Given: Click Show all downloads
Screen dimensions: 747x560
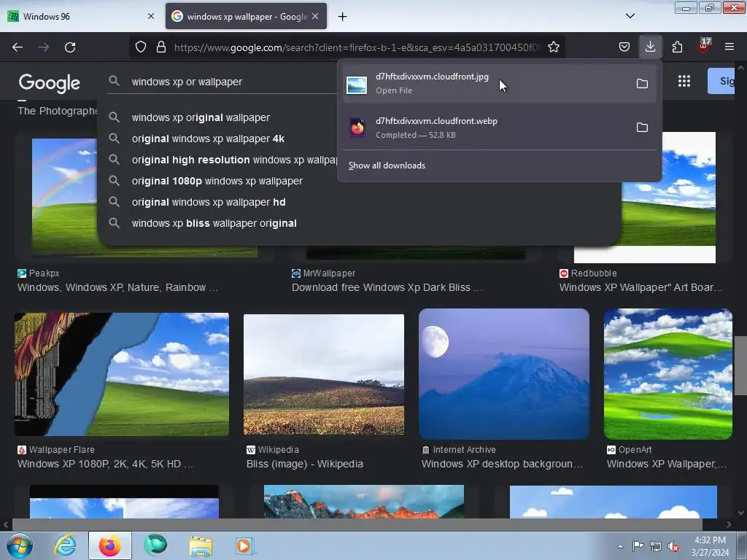Looking at the screenshot, I should tap(387, 166).
